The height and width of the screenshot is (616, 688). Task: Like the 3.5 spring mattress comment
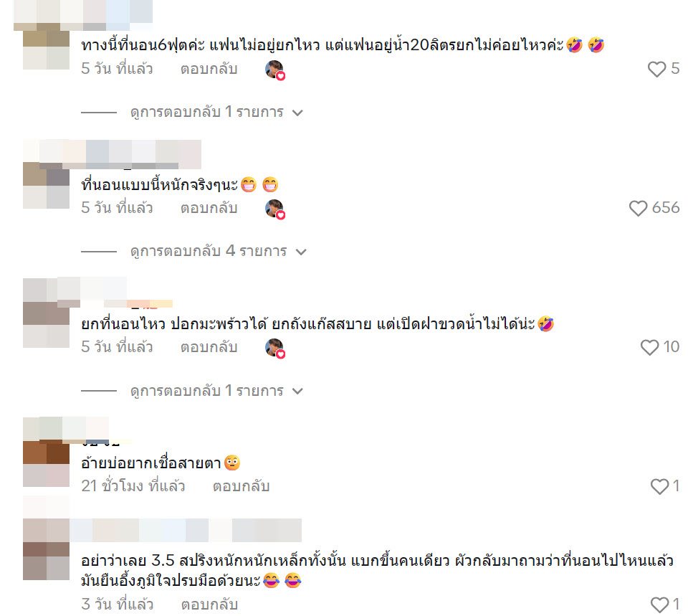tap(659, 605)
